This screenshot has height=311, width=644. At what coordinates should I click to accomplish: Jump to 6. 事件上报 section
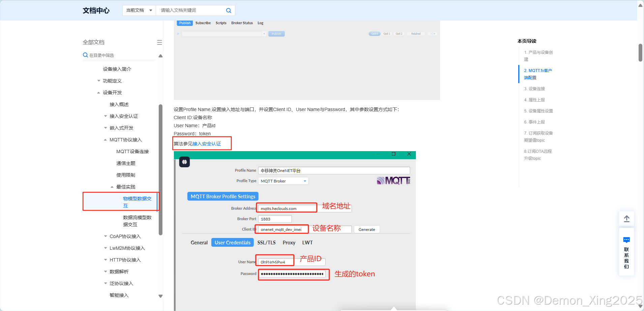click(x=534, y=122)
